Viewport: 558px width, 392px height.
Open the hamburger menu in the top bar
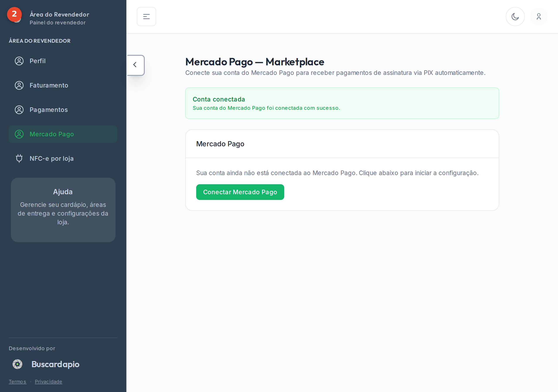coord(146,17)
